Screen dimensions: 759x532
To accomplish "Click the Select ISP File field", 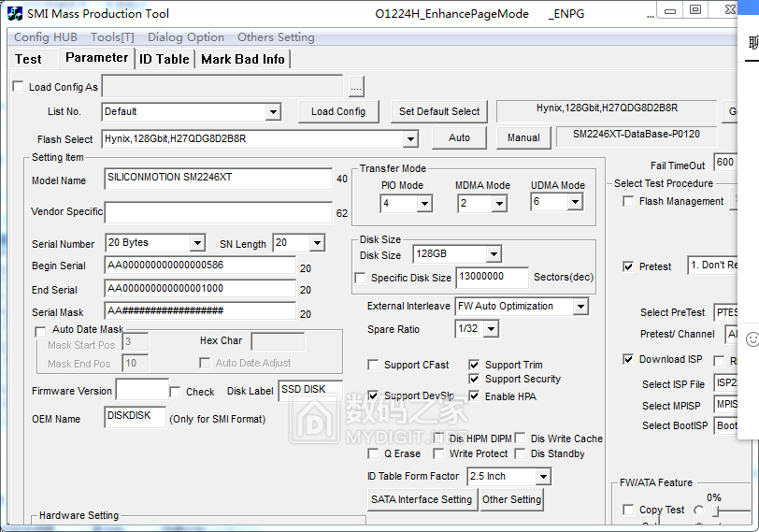I will pos(725,383).
